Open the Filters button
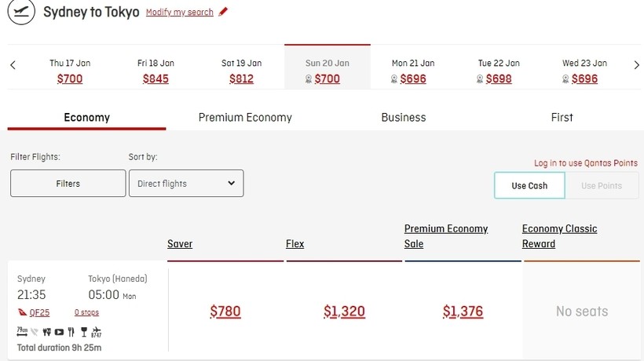This screenshot has height=361, width=644. pos(68,184)
